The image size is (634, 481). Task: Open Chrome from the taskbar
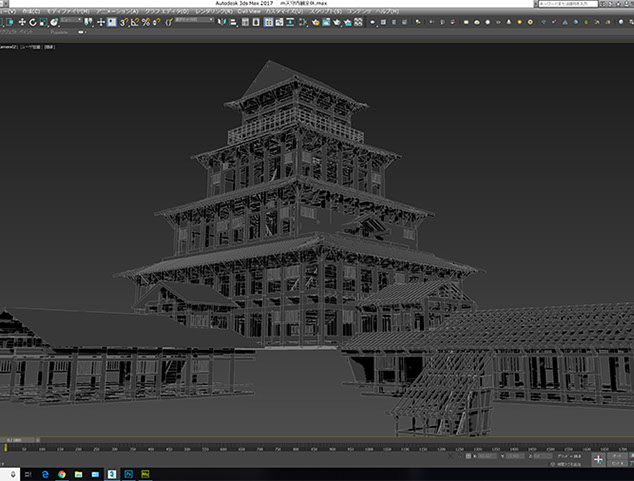[60, 474]
